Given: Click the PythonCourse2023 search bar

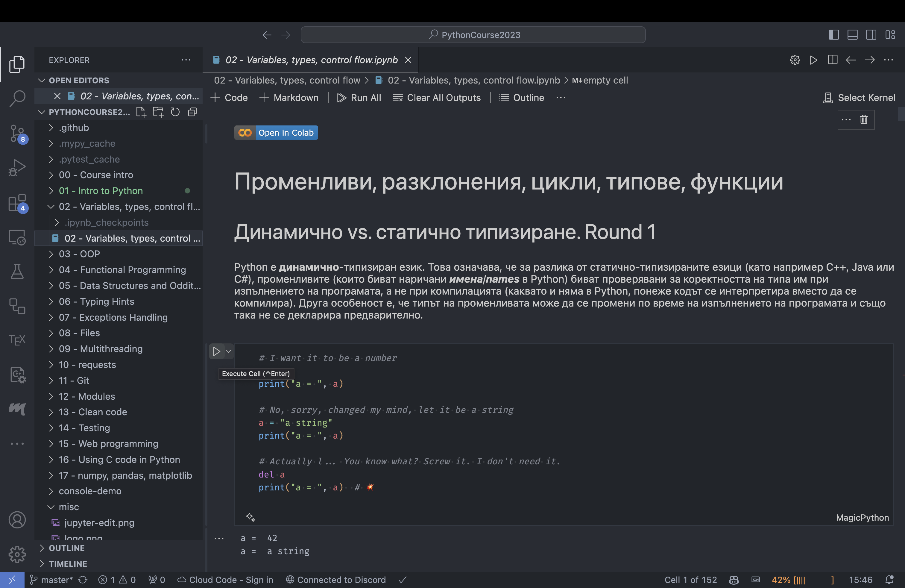Looking at the screenshot, I should click(473, 35).
